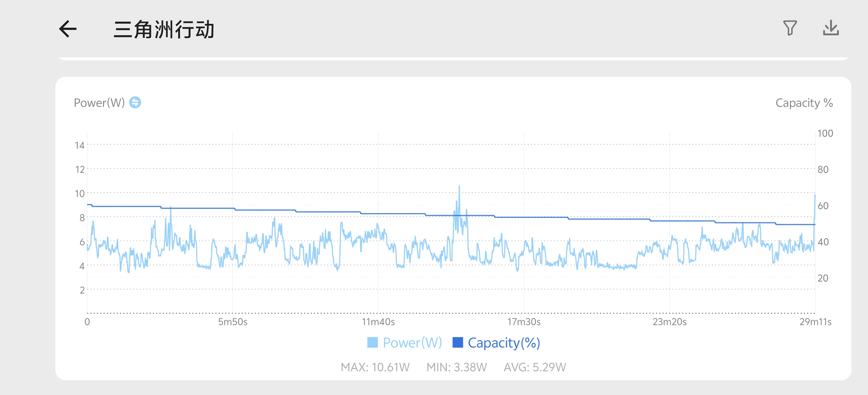This screenshot has height=395, width=868.
Task: Toggle the Power(W) series legend label
Action: coord(412,343)
